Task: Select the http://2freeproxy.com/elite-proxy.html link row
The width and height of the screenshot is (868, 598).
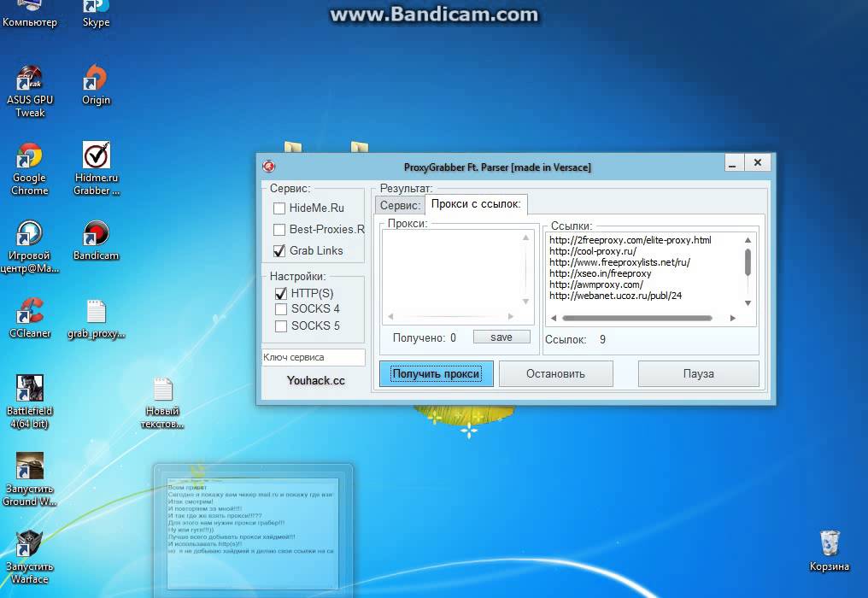Action: [630, 240]
